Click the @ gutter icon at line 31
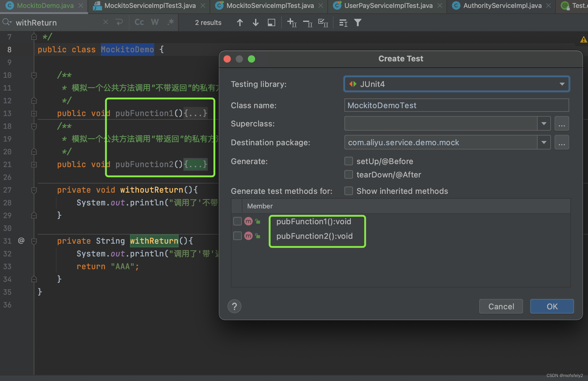Image resolution: width=588 pixels, height=381 pixels. 21,241
